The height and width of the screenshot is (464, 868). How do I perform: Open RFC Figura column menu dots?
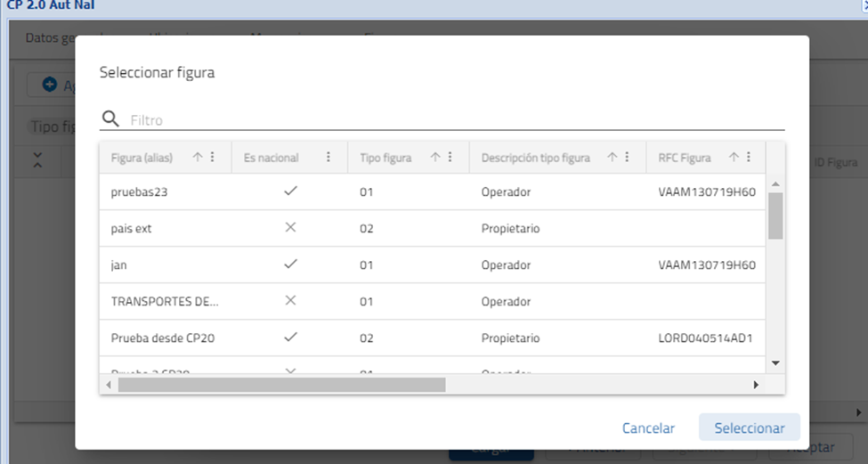tap(749, 158)
